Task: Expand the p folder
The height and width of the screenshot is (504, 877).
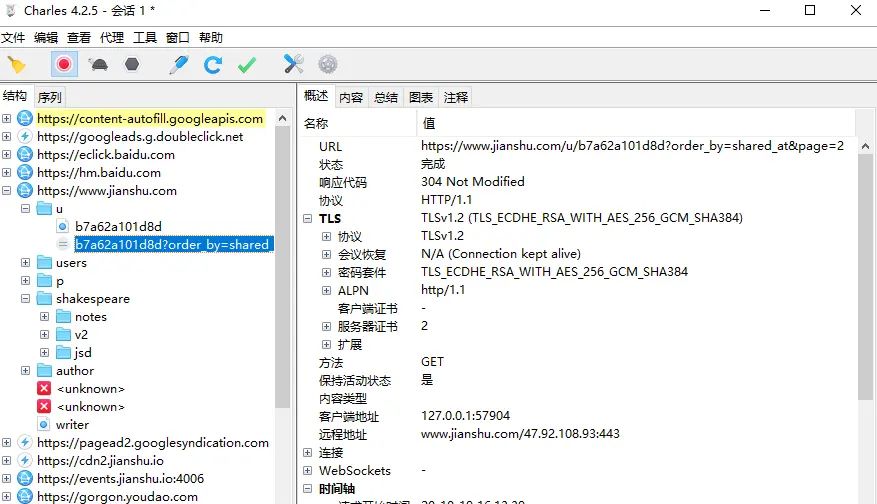Action: click(x=26, y=280)
